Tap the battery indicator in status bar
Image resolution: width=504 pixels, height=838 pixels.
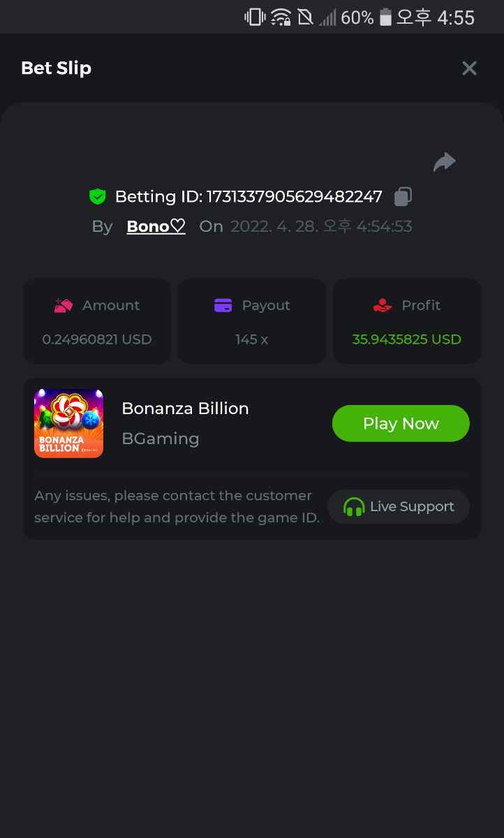(385, 17)
